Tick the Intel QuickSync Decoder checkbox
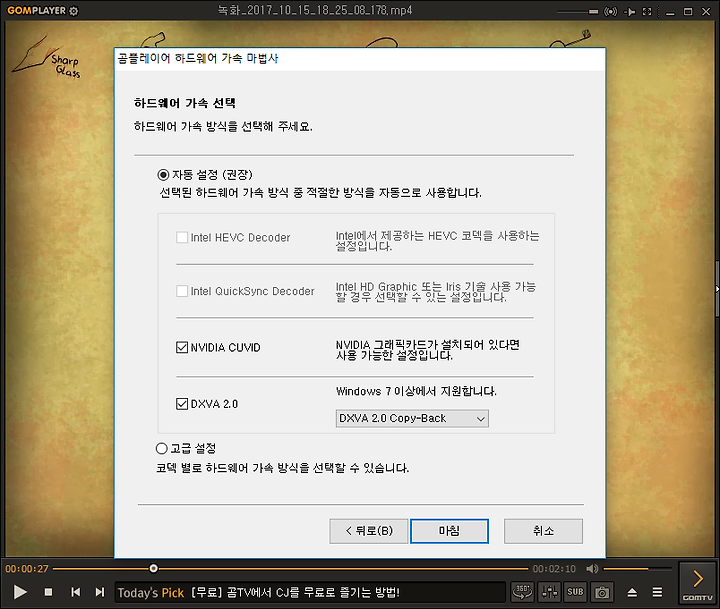Viewport: 720px width, 609px height. (182, 291)
